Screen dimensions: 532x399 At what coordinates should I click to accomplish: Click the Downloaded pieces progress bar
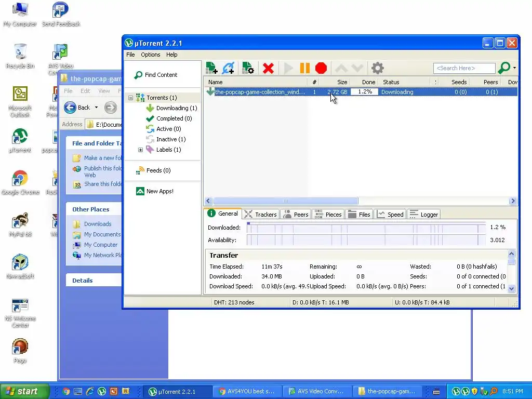[367, 228]
